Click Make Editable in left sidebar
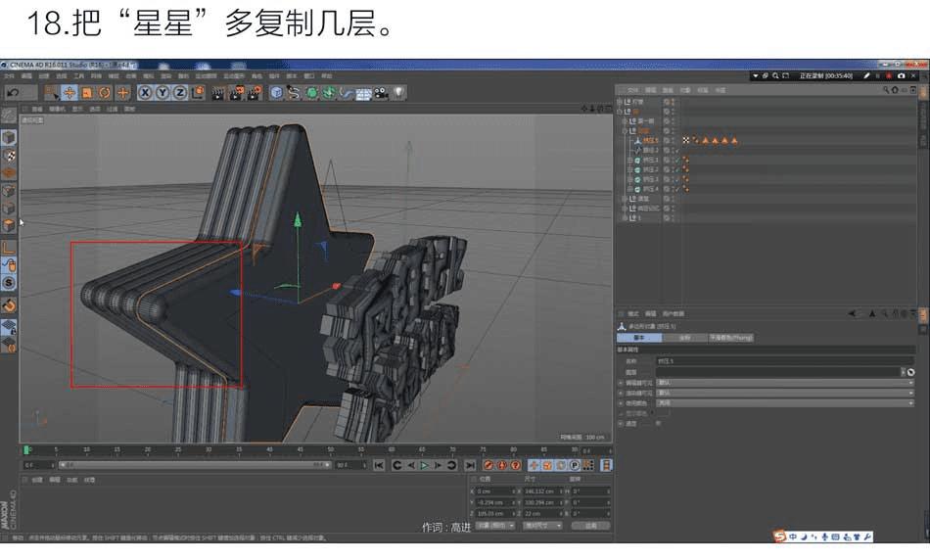Screen dimensions: 930x560 (x=8, y=116)
